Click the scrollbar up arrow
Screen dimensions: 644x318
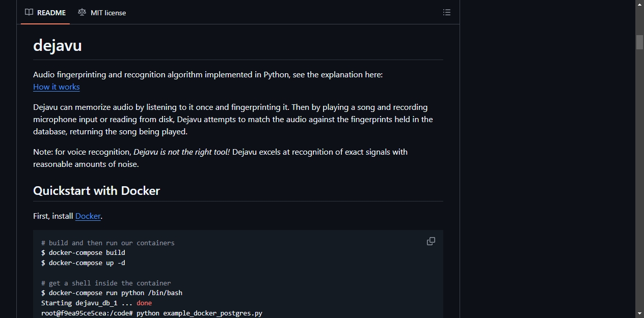click(x=639, y=4)
